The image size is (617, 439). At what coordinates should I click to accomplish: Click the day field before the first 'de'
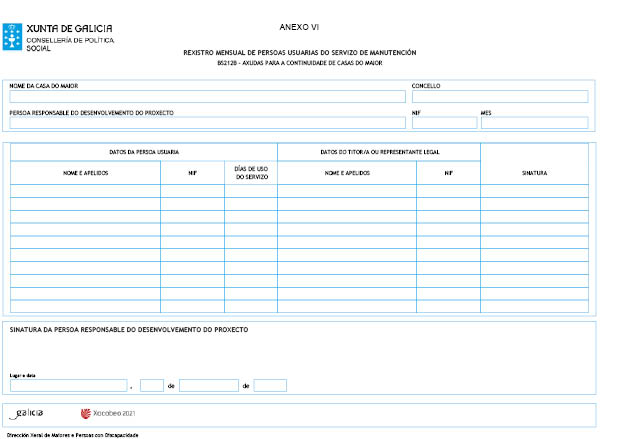(x=152, y=385)
